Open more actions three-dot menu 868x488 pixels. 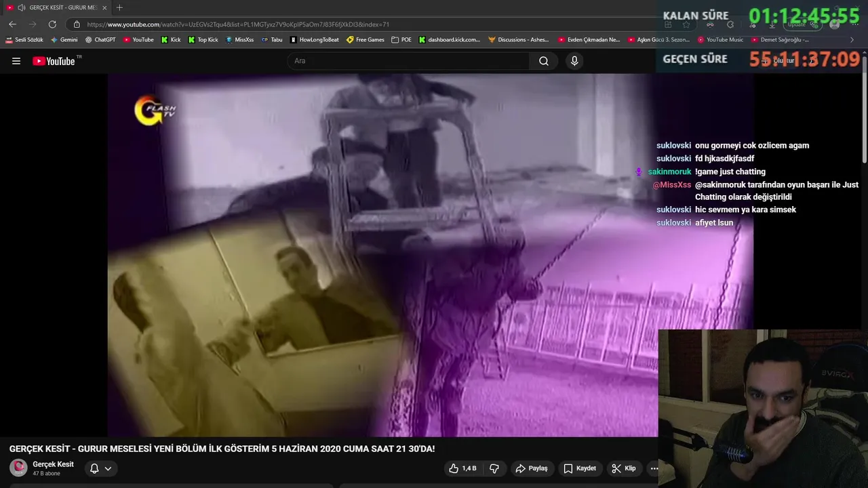[654, 468]
